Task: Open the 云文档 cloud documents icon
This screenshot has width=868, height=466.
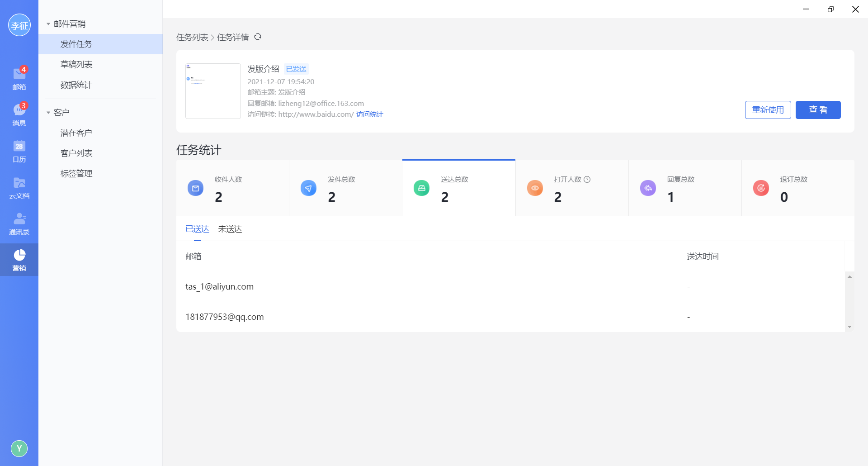Action: pyautogui.click(x=19, y=187)
